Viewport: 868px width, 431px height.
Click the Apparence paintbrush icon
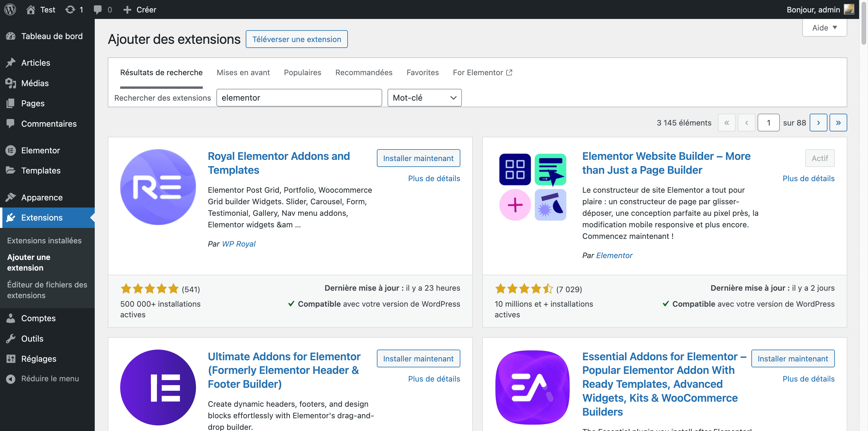[x=11, y=197]
